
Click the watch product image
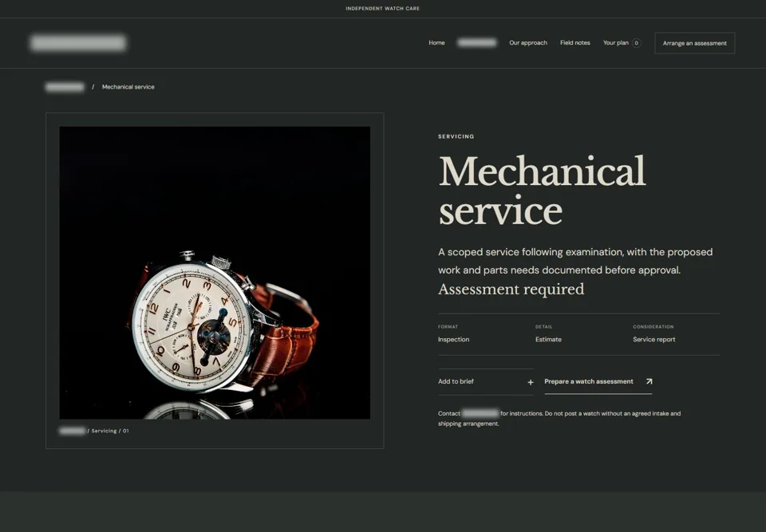pos(215,273)
